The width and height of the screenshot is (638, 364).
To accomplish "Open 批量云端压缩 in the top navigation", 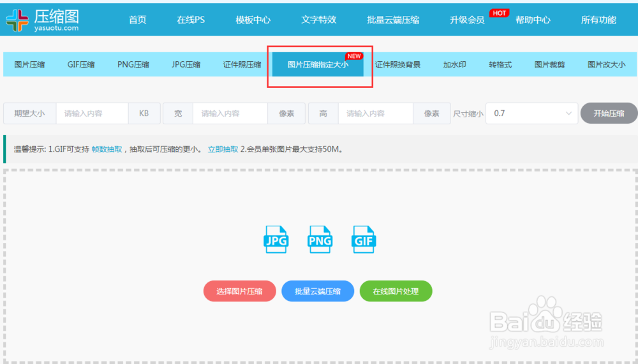I will tap(393, 20).
